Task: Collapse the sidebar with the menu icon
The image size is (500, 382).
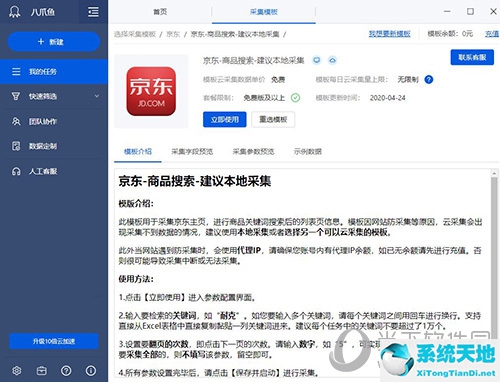Action: point(93,12)
